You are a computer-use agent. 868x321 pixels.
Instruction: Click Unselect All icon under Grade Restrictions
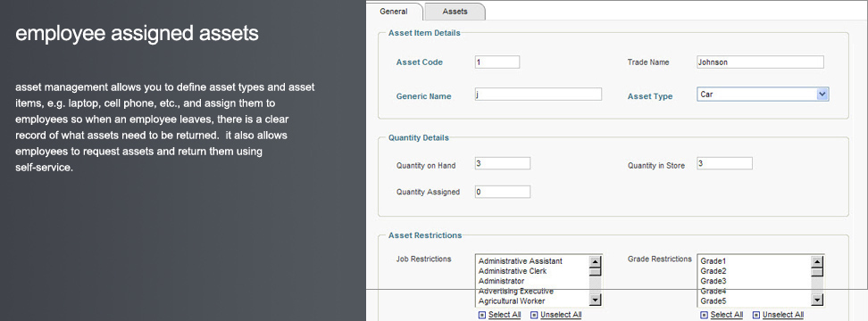(756, 315)
